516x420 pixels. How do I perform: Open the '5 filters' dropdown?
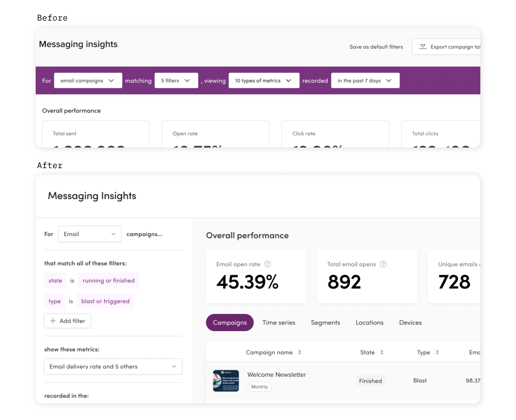pyautogui.click(x=176, y=80)
